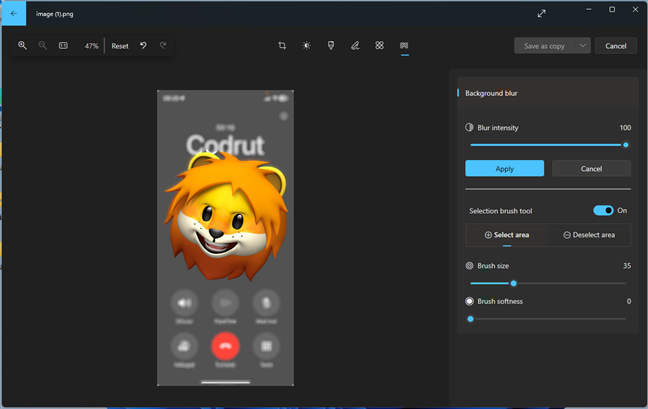
Task: Open the Adjustment brightness tool
Action: [x=306, y=45]
